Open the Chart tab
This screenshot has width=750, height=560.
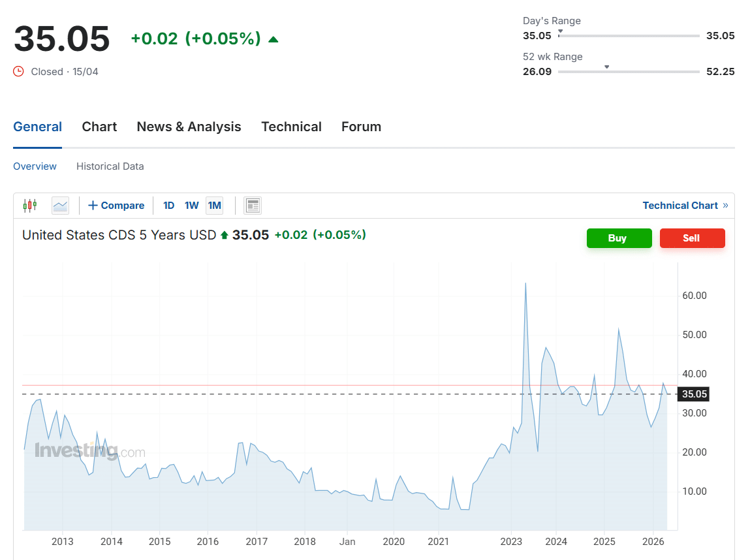click(99, 127)
